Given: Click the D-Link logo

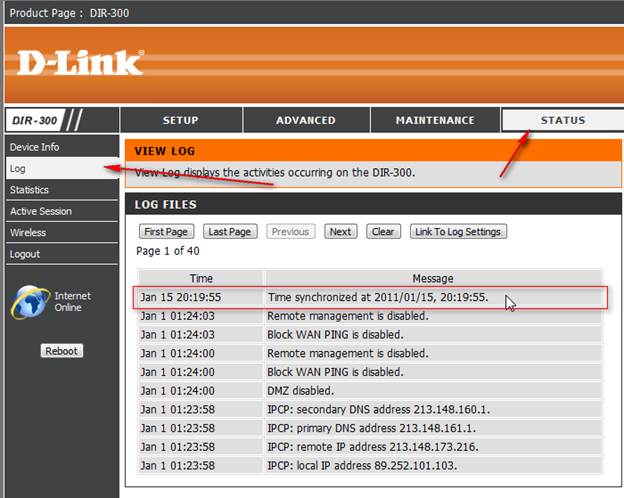Looking at the screenshot, I should [80, 62].
